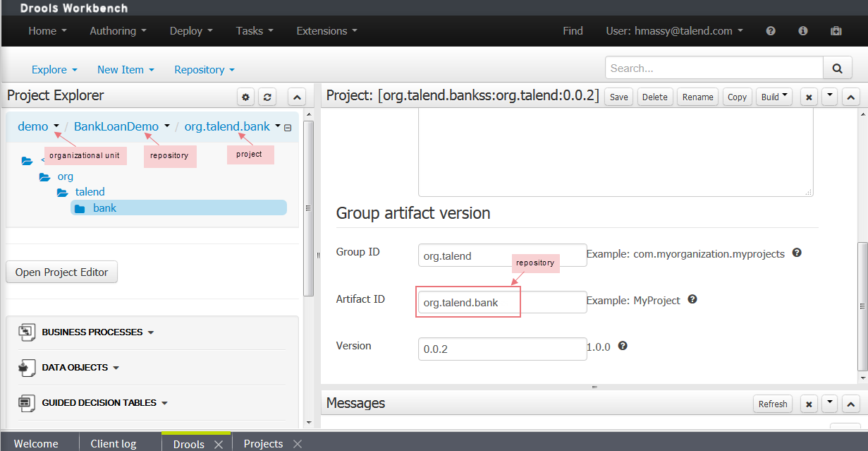Open the Explore dropdown
The height and width of the screenshot is (451, 868).
(x=54, y=69)
